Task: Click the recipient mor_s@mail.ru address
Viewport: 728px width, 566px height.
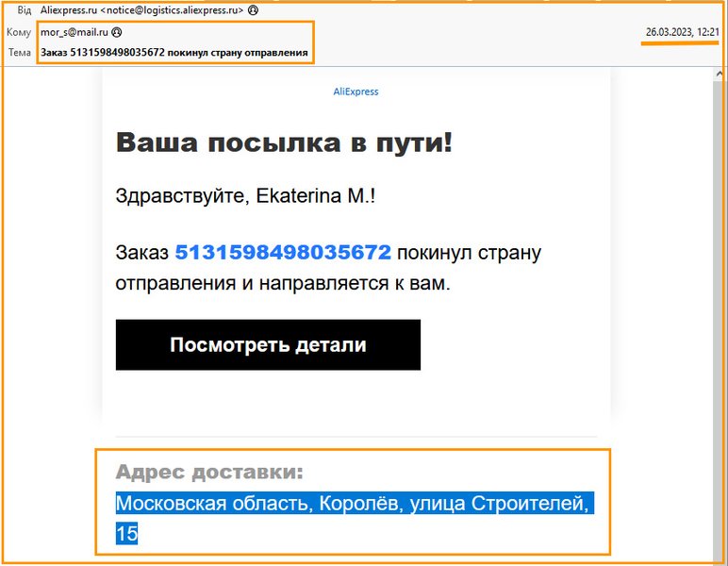Action: [74, 32]
